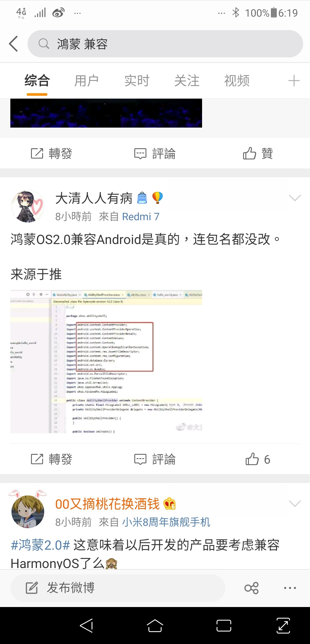Expand options chevron on 大清人人有病 post
This screenshot has height=644, width=310.
click(295, 198)
